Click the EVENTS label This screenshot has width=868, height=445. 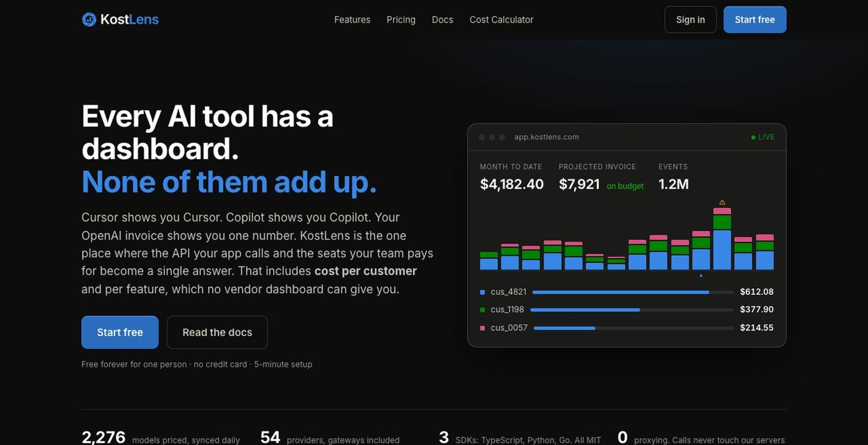(673, 167)
